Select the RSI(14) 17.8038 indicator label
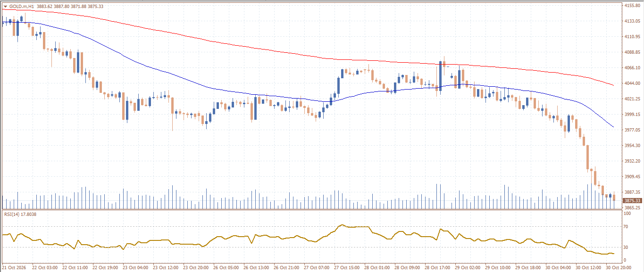The image size is (644, 272). click(20, 214)
